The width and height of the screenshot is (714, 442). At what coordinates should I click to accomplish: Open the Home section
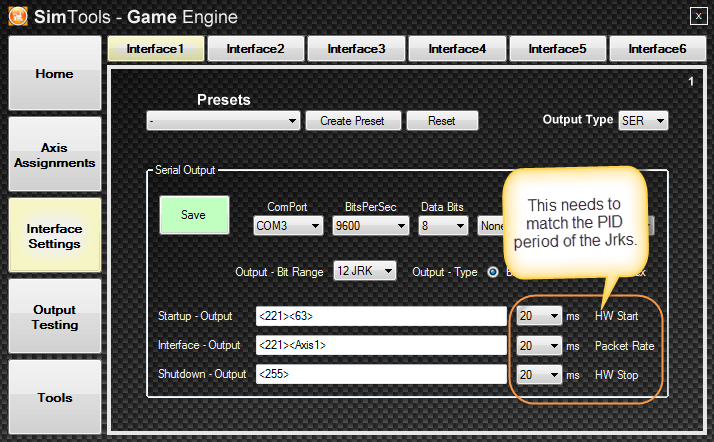[54, 74]
